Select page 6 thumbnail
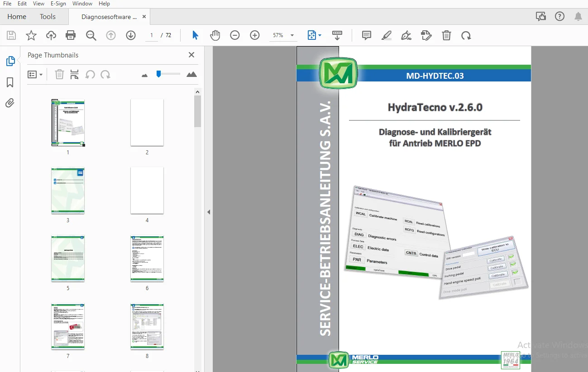This screenshot has height=372, width=588. (x=147, y=258)
